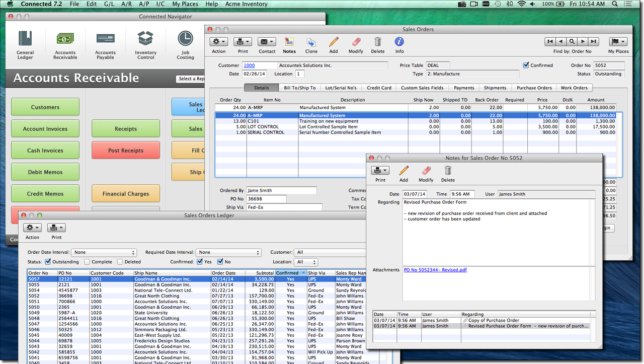Viewport: 644px width, 364px height.
Task: Open customer link 1000 in Sales Orders
Action: 249,65
